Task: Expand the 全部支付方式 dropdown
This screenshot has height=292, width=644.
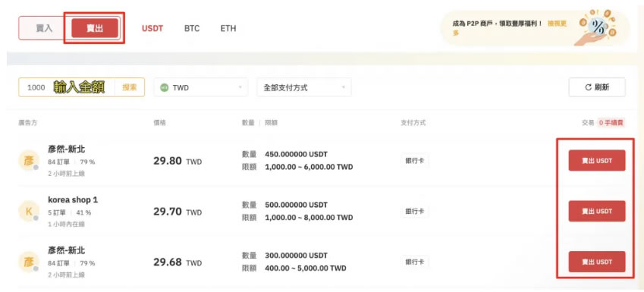Action: tap(304, 87)
